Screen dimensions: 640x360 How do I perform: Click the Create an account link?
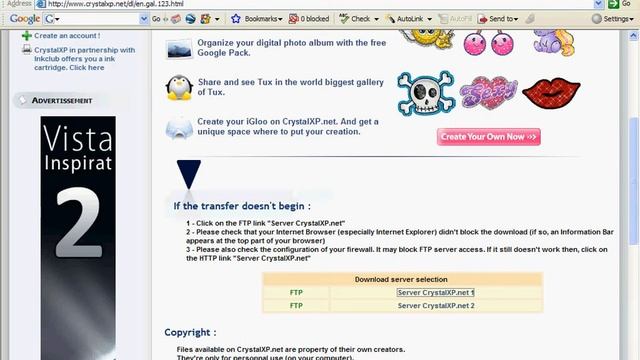pos(67,36)
